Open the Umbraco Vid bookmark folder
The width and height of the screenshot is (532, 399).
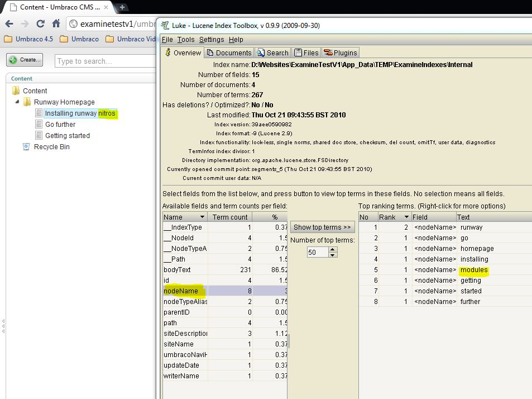(x=131, y=39)
